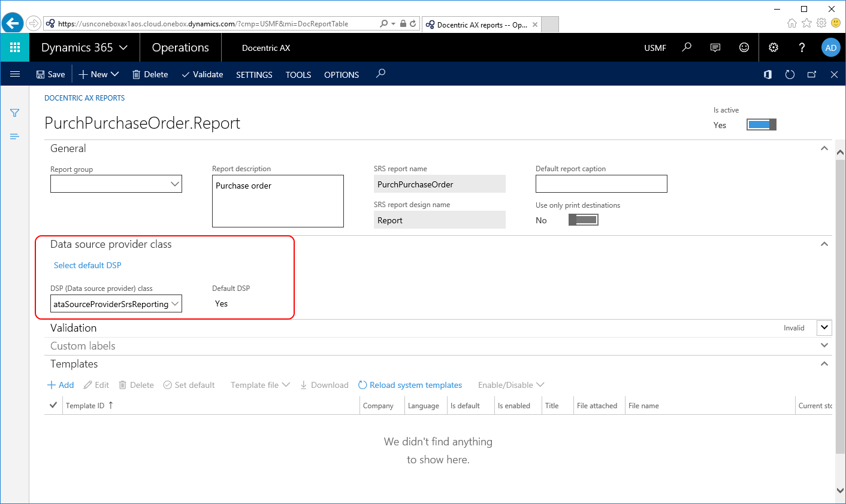Toggle Use only print destinations switch
The height and width of the screenshot is (504, 846).
(583, 220)
